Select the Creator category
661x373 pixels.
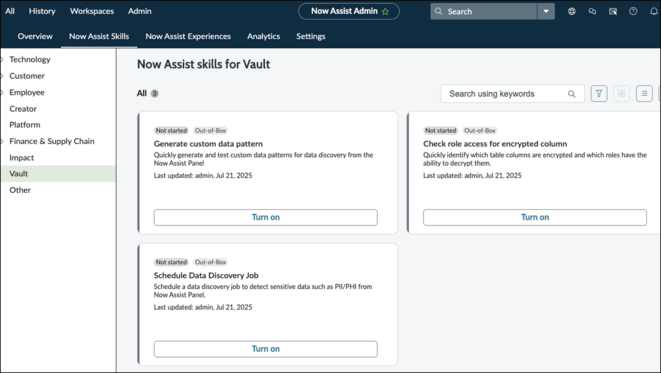click(x=23, y=109)
